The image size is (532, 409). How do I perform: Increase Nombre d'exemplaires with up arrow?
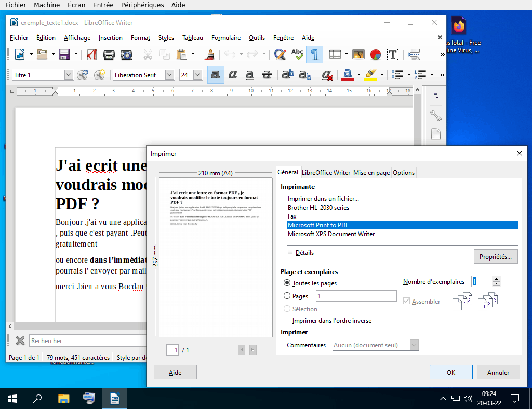[x=496, y=279]
